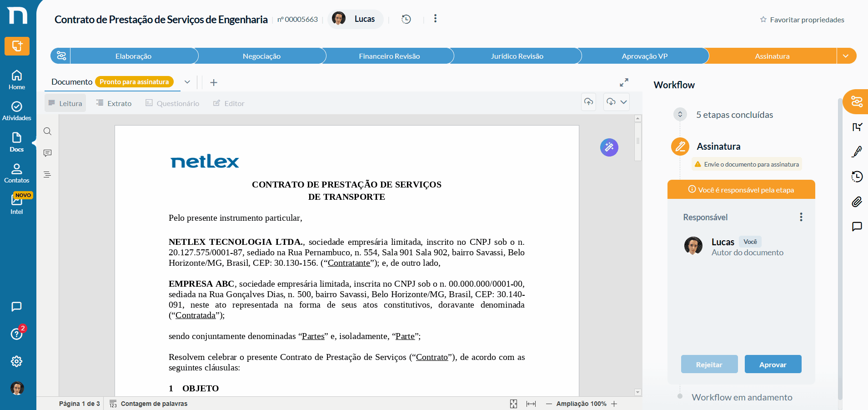
Task: Click the purple magic wand AI button
Action: click(x=609, y=147)
